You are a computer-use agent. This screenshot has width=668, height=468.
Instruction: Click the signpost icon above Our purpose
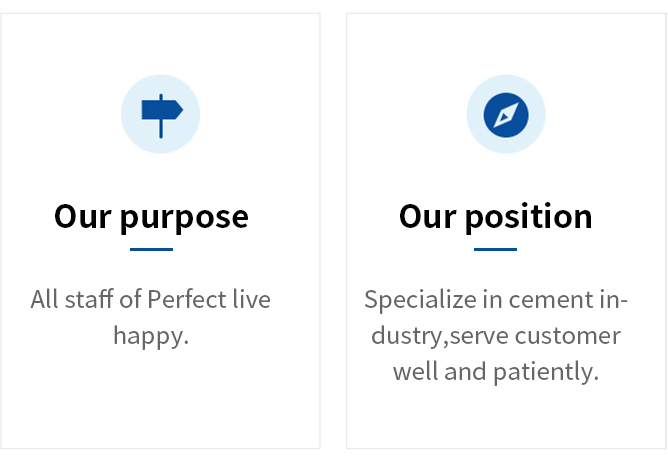[x=162, y=116]
